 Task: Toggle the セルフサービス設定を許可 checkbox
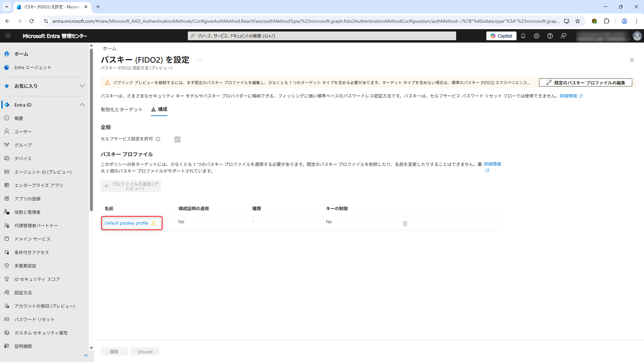click(x=177, y=139)
